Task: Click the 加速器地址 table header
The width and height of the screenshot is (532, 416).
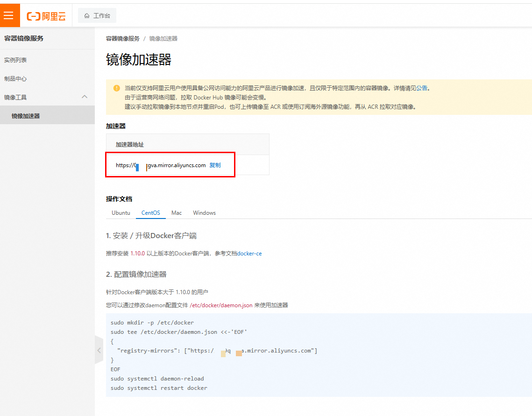Action: 129,144
